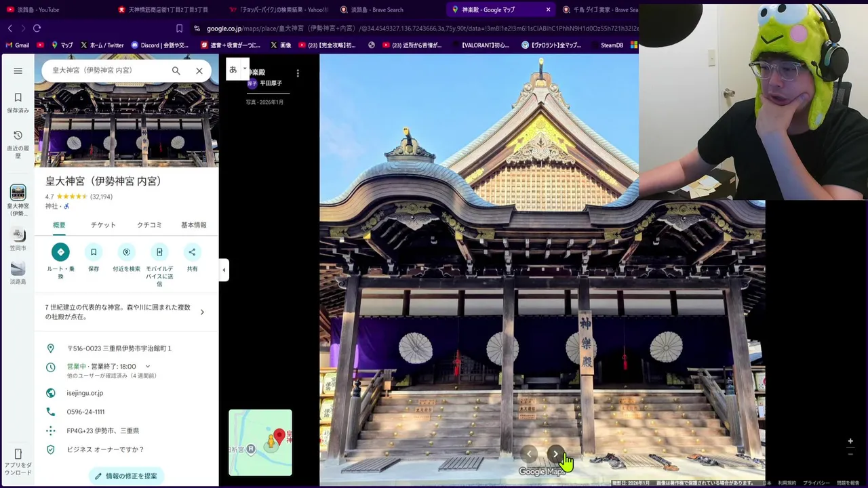Open the ホーム / Twitter bookmark

[x=102, y=45]
